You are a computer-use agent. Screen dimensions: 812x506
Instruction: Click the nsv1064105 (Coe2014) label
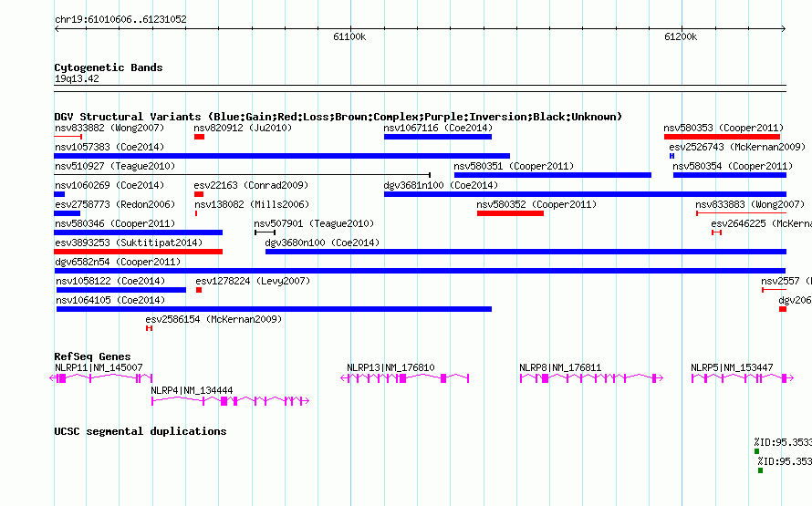pos(110,300)
